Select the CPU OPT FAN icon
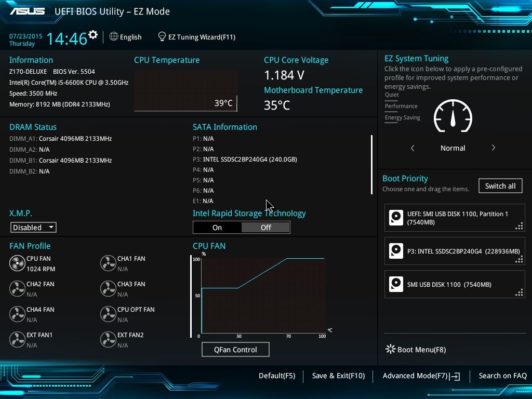 (x=108, y=314)
